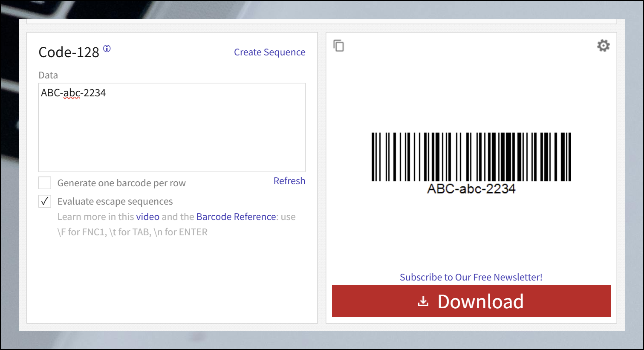
Task: Enable Generate one barcode per row
Action: click(x=45, y=183)
